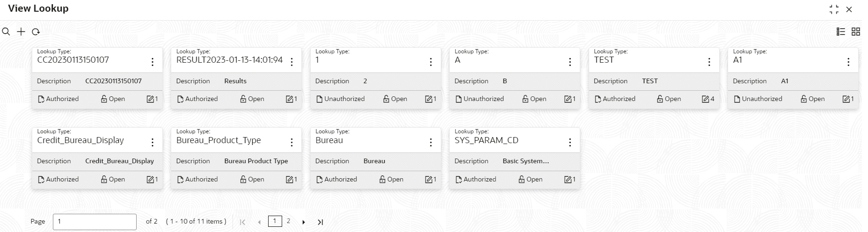
Task: Open three-dot menu on Bureau_Product_Type card
Action: tap(292, 142)
